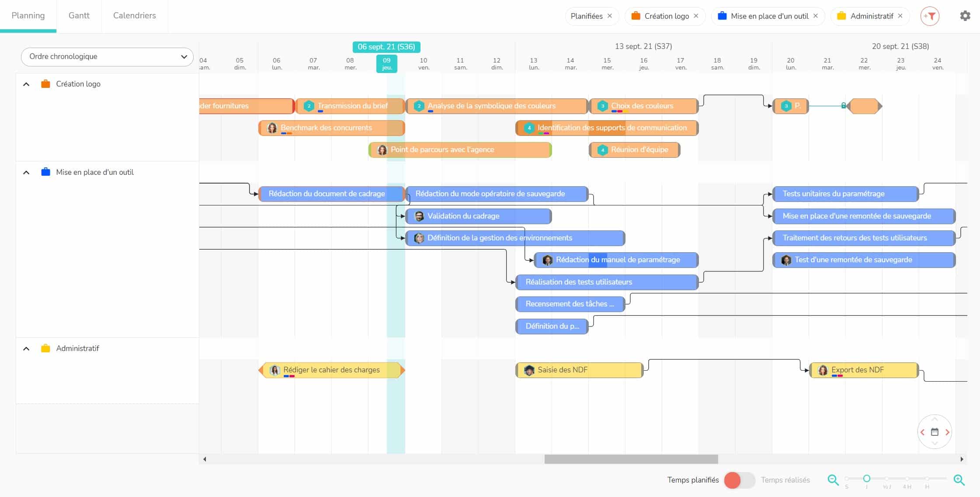Screen dimensions: 980x497
Task: Switch to the Gantt tab
Action: click(x=79, y=15)
